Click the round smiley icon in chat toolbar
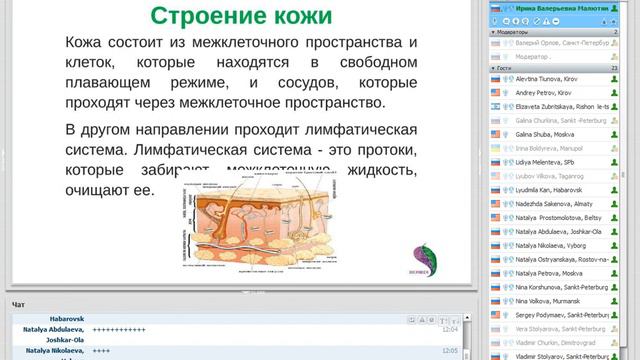The image size is (640, 360). coord(431,320)
